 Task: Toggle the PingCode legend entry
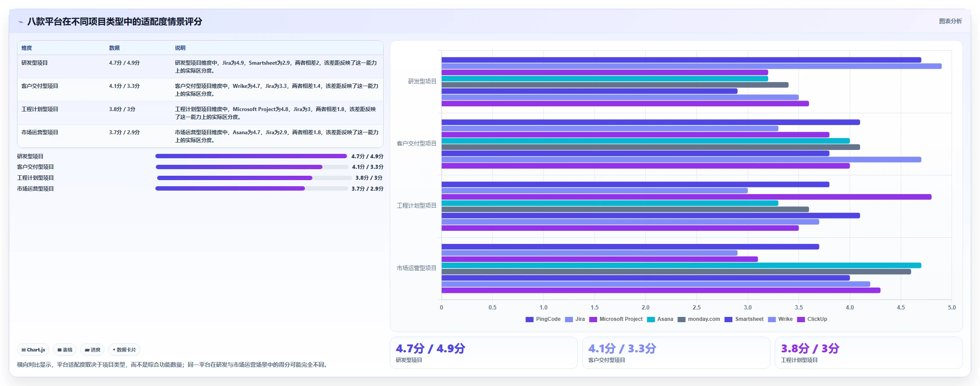pyautogui.click(x=543, y=319)
